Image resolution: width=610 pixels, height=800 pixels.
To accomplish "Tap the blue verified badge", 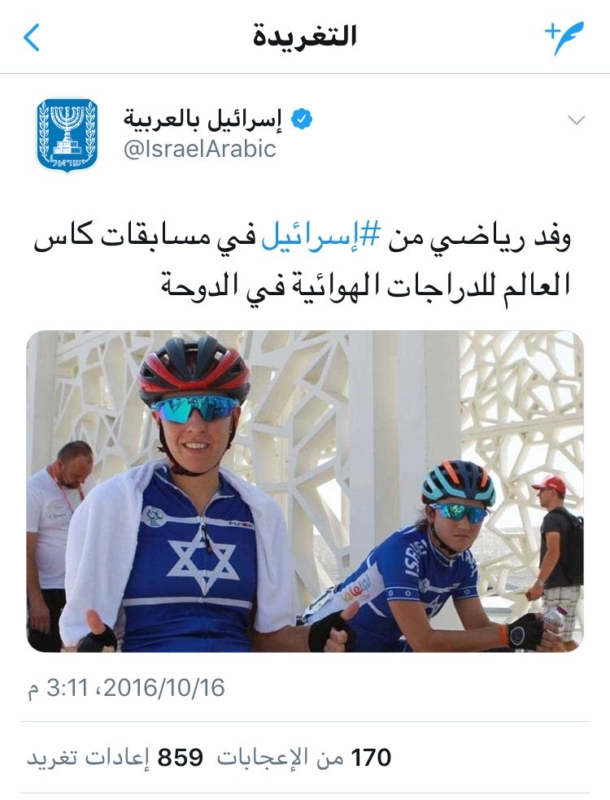I will pyautogui.click(x=301, y=119).
